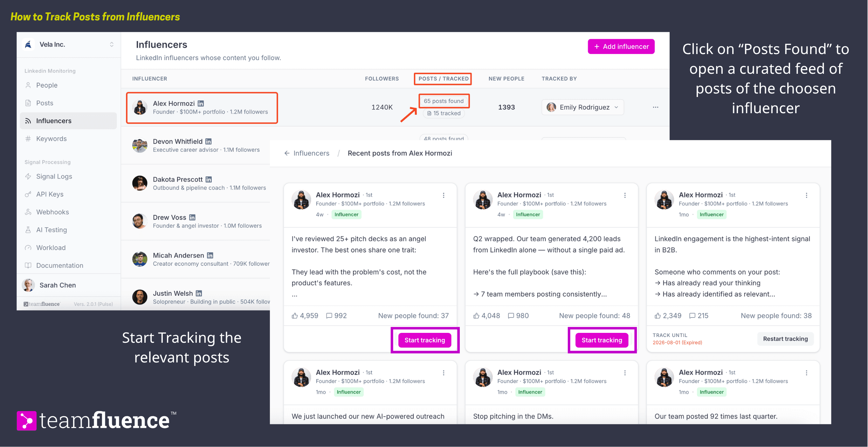The width and height of the screenshot is (868, 447).
Task: Click the thumbs-up icon showing 4,048 likes
Action: [477, 316]
